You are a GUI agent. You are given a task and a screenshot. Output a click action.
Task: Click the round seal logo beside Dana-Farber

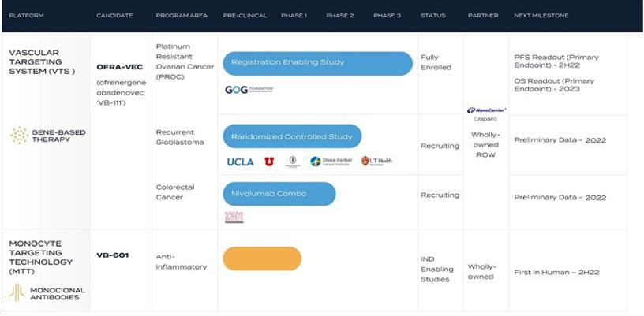click(293, 162)
